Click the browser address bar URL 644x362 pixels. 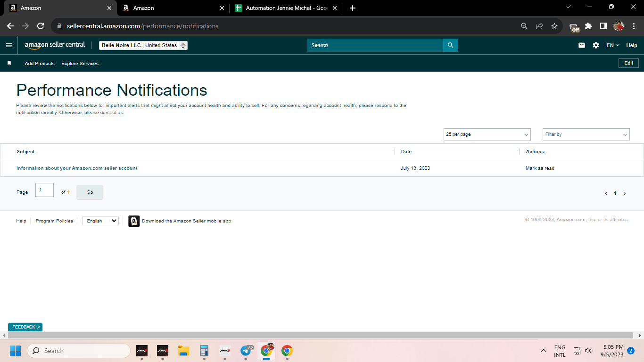coord(142,26)
